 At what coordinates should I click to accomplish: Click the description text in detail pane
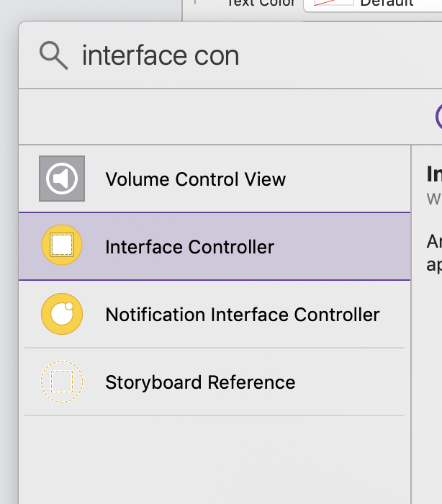pos(434,252)
